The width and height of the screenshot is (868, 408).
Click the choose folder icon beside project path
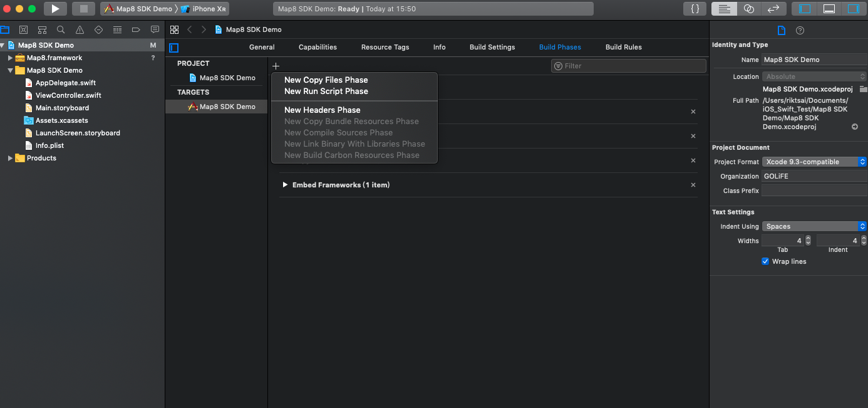tap(863, 89)
